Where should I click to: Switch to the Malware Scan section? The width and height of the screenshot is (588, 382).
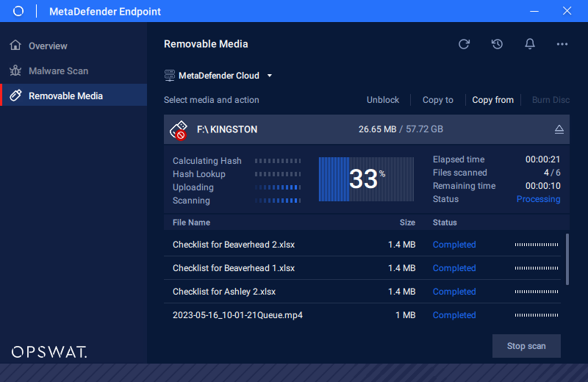tap(59, 71)
